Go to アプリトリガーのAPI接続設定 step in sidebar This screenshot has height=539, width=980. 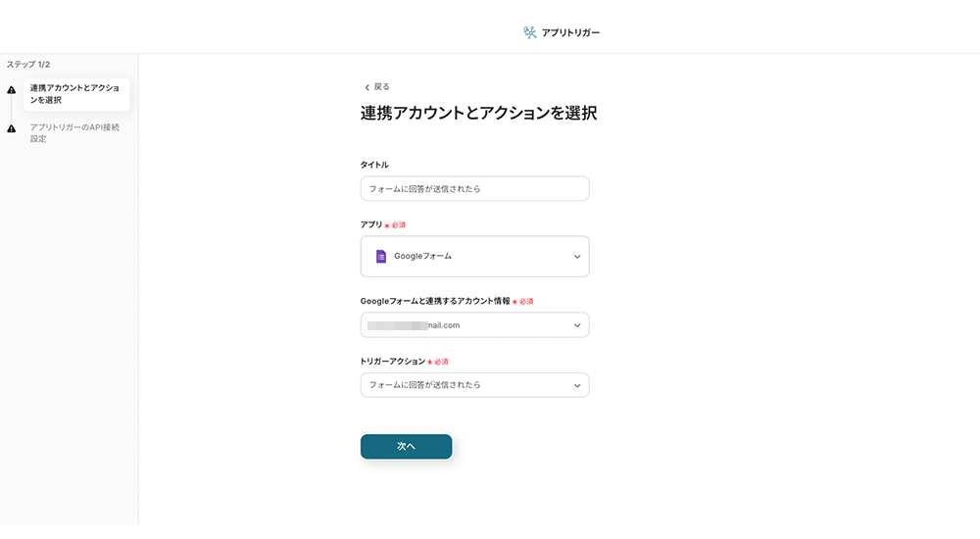pyautogui.click(x=74, y=133)
